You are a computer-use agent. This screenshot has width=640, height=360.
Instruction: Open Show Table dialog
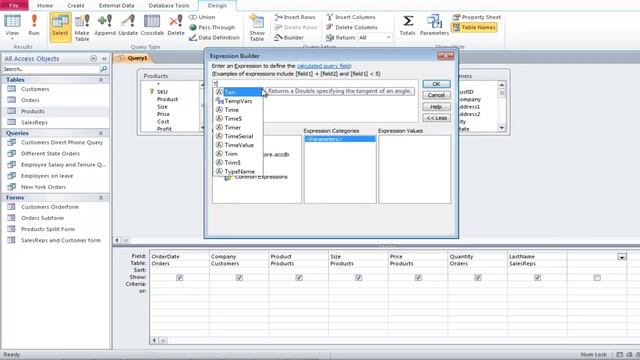257,28
